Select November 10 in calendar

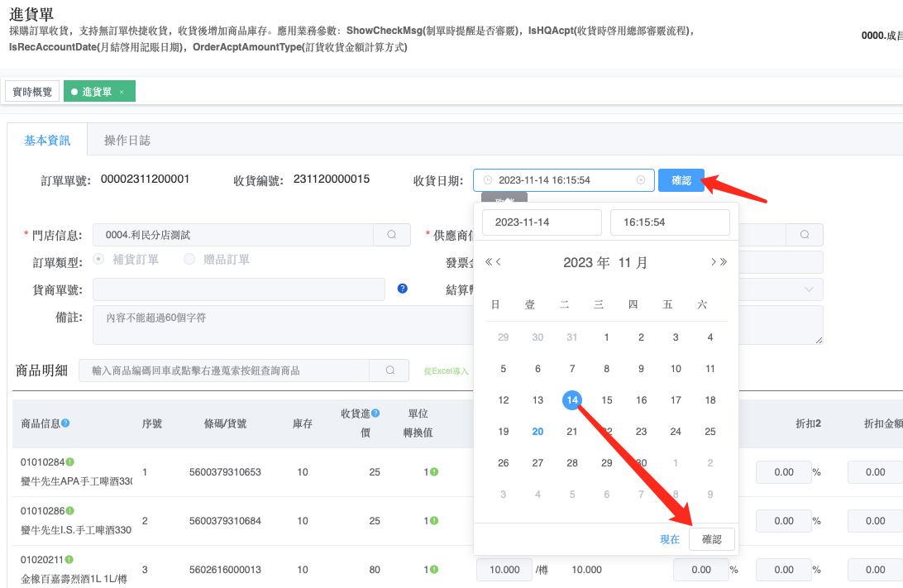(676, 369)
